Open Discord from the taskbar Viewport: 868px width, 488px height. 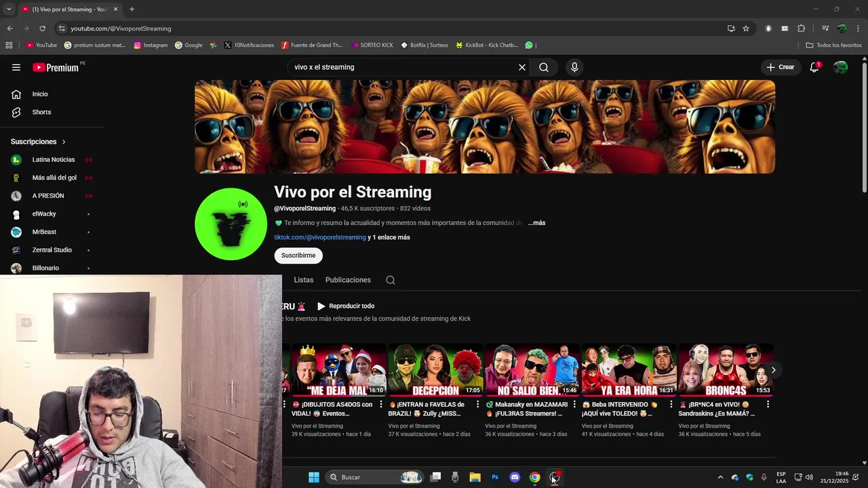point(515,477)
